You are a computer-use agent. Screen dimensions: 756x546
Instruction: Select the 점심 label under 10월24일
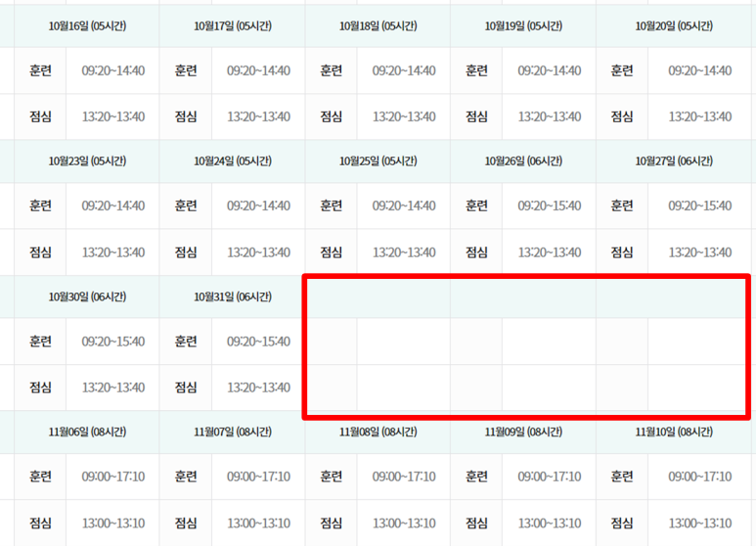click(186, 252)
